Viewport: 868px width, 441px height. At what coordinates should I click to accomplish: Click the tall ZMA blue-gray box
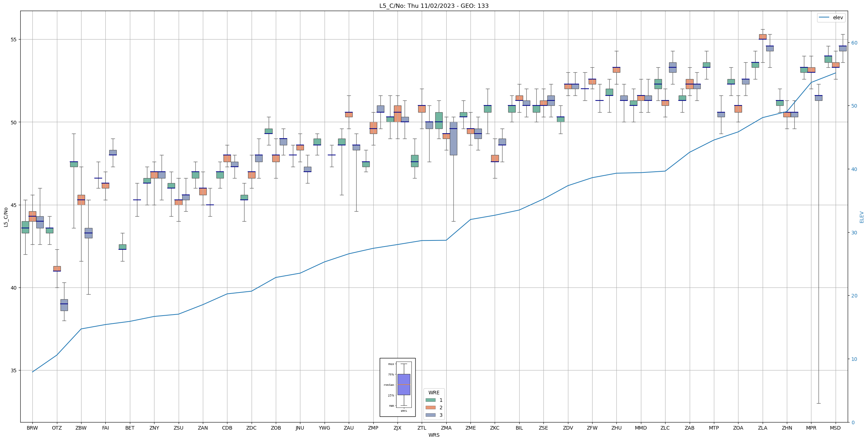(x=453, y=139)
